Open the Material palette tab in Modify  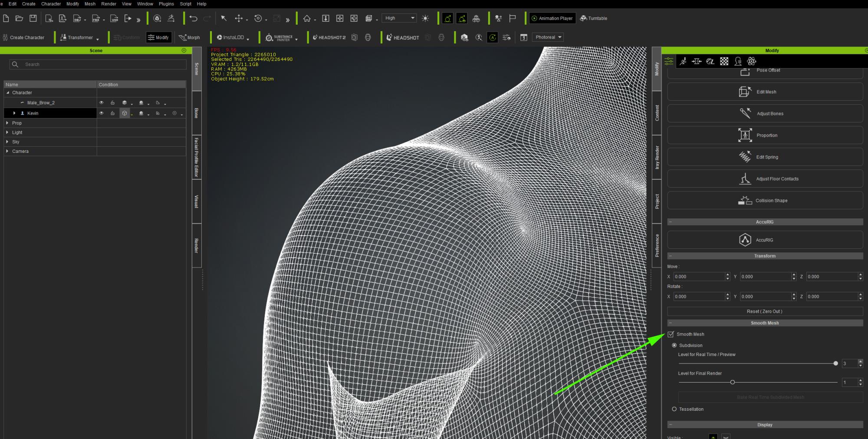point(710,61)
